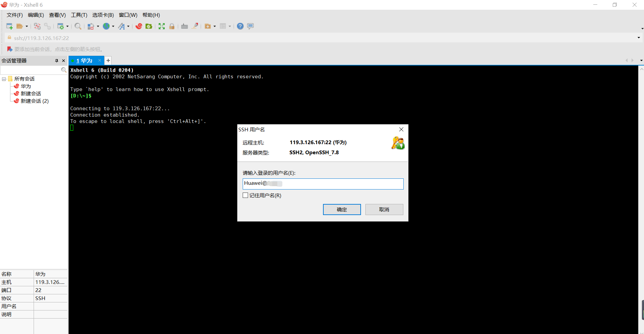Select the 所有会话 folder
The image size is (644, 334).
pos(25,79)
